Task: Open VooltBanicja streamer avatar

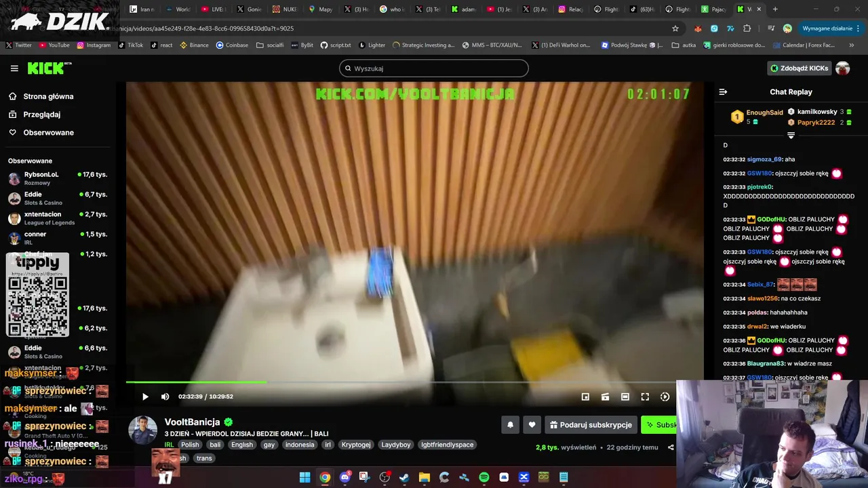Action: (143, 430)
